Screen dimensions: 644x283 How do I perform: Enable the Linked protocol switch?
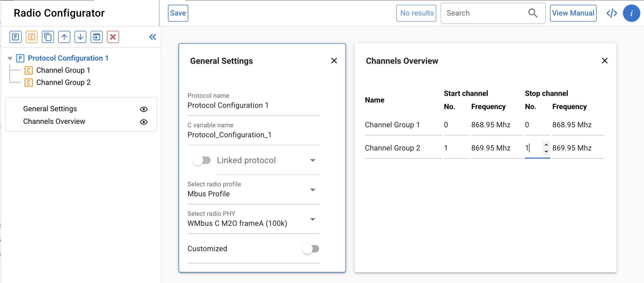[x=202, y=160]
